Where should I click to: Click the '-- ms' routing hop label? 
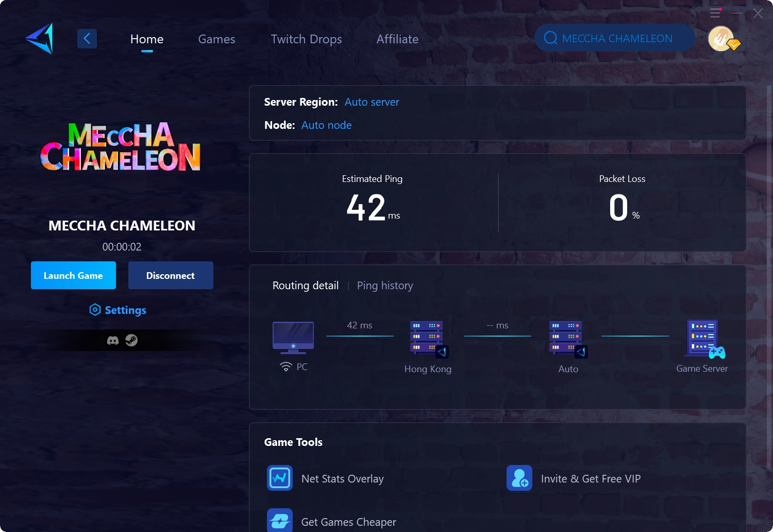click(497, 325)
